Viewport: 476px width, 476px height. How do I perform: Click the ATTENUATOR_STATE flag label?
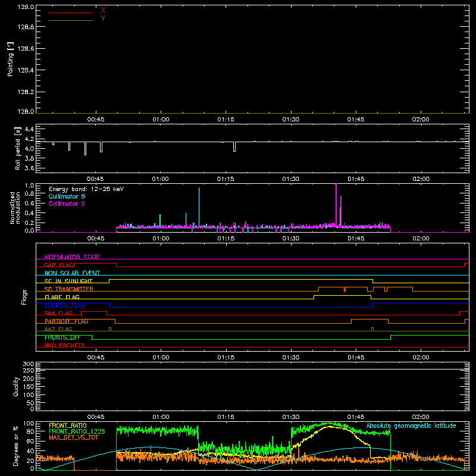(x=72, y=257)
